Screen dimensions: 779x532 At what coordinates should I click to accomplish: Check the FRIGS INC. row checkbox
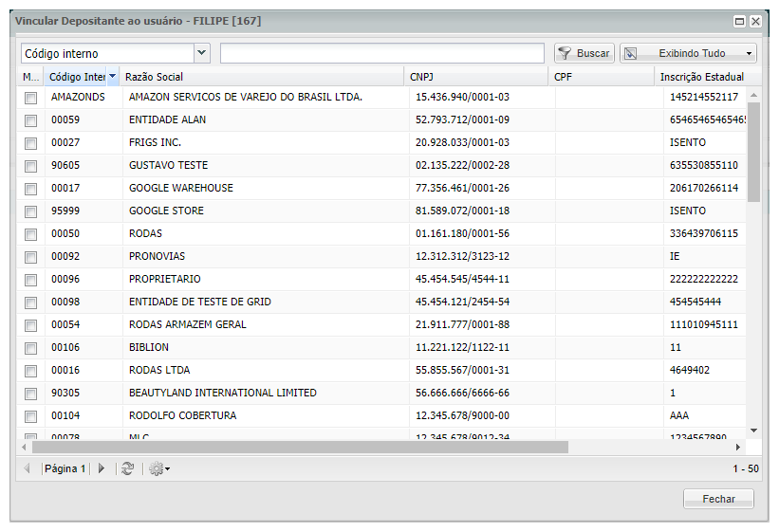[30, 143]
